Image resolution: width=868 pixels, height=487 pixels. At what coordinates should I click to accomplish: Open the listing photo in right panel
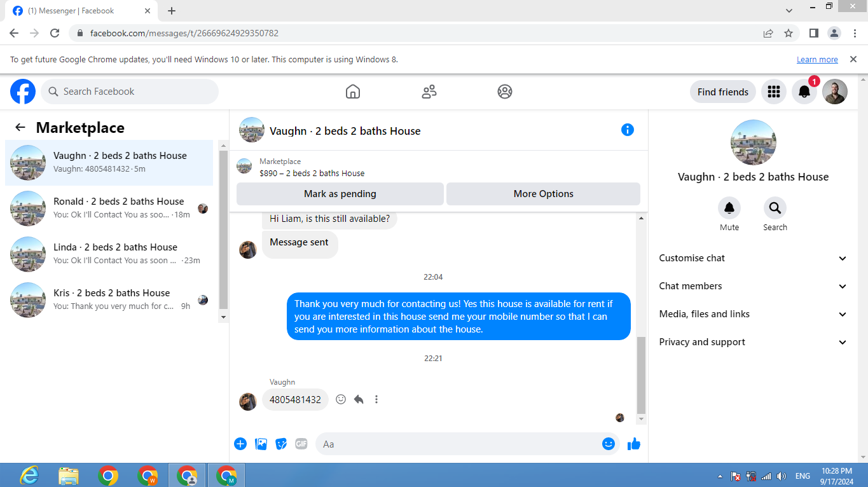click(754, 142)
